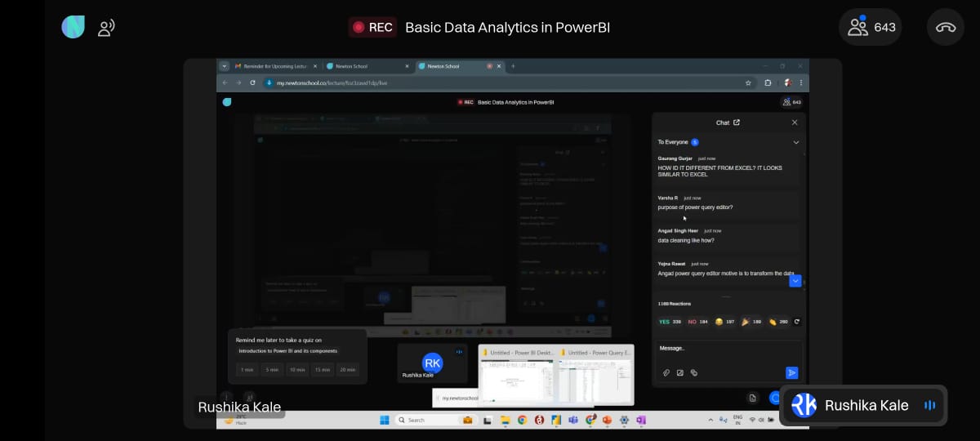980x441 pixels.
Task: Set quiz reminder for 10 min
Action: 297,369
